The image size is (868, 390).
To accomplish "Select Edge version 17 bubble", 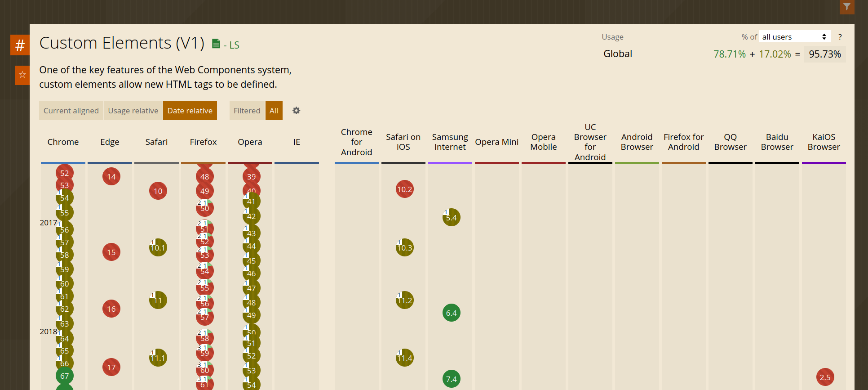I will click(x=111, y=368).
